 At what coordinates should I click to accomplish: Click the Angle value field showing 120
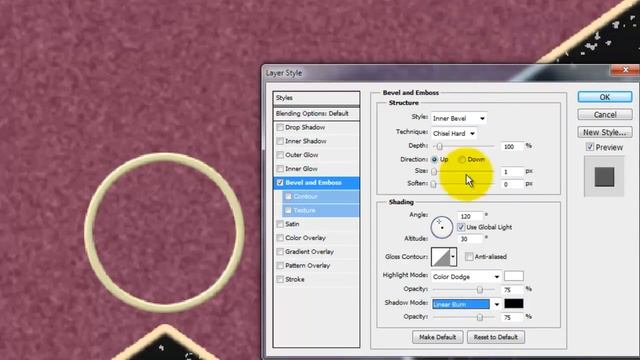tap(470, 216)
